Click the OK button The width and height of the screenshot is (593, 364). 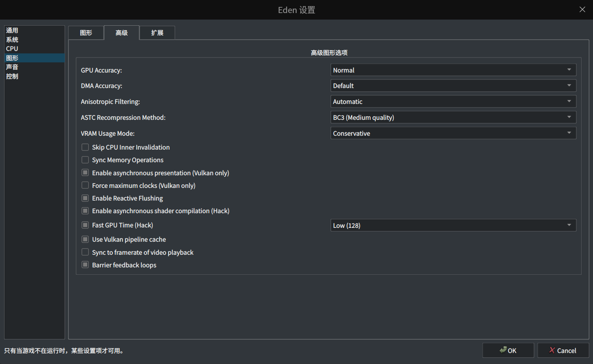(x=508, y=350)
